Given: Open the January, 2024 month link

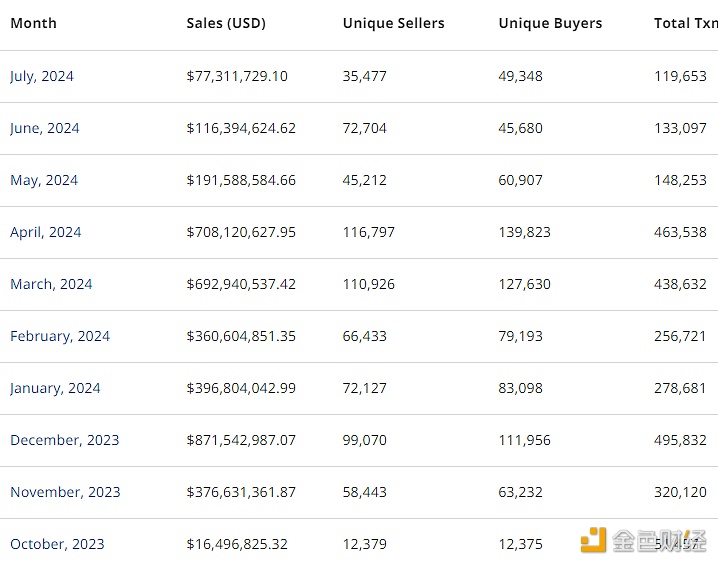Looking at the screenshot, I should (x=55, y=389).
